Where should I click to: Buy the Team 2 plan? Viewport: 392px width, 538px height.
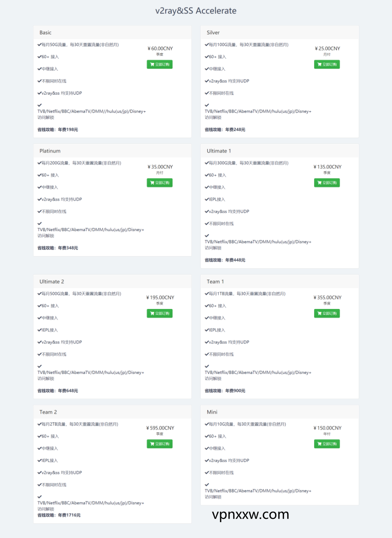point(160,444)
